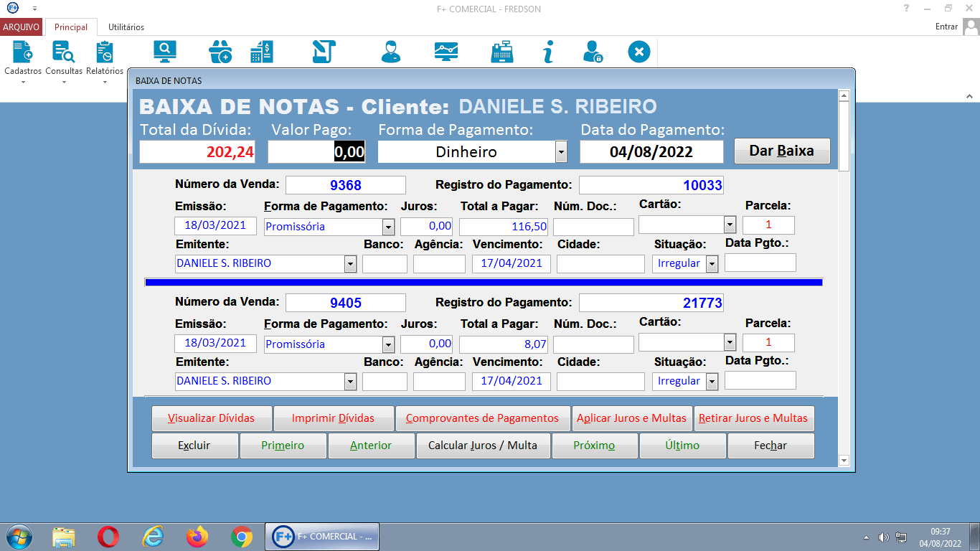The width and height of the screenshot is (980, 551).
Task: Click Comprovantes de Pagamentos button
Action: click(482, 418)
